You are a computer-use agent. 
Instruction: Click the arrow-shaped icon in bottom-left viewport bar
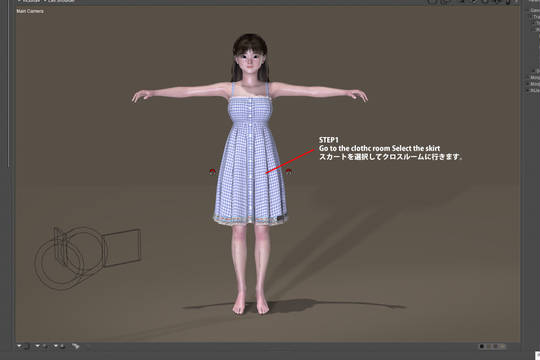(x=76, y=346)
